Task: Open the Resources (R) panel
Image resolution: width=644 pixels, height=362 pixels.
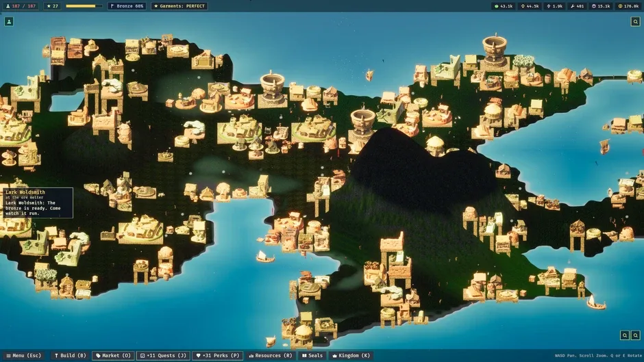Action: point(270,355)
